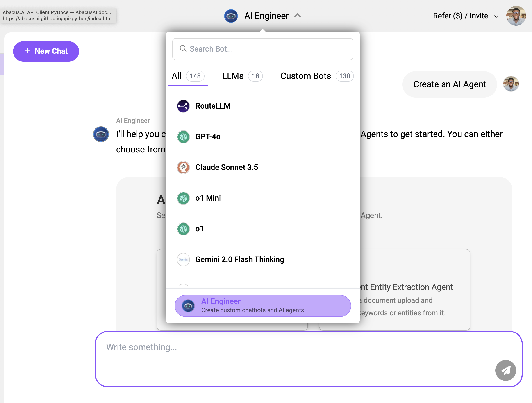
Task: Switch to the Custom Bots tab
Action: 317,76
